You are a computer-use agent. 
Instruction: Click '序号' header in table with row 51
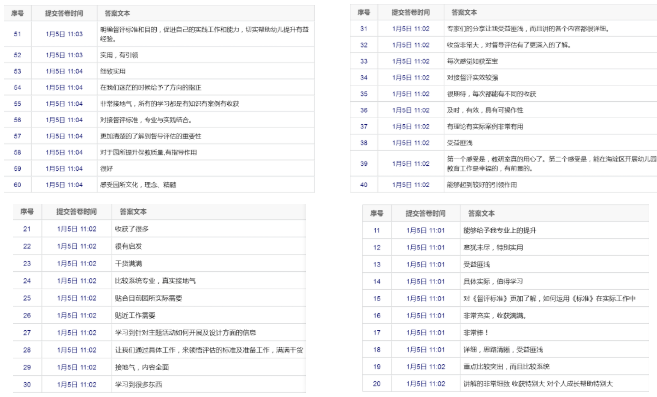(x=17, y=13)
